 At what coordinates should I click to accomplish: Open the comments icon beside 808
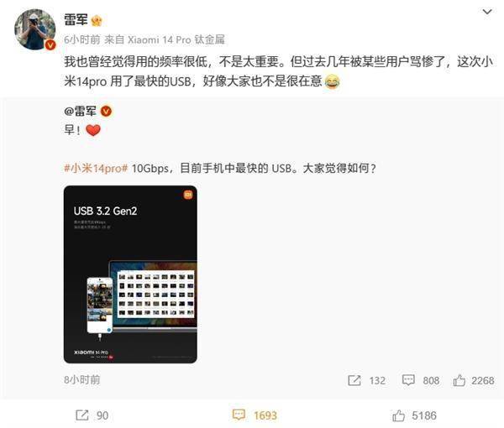[408, 380]
